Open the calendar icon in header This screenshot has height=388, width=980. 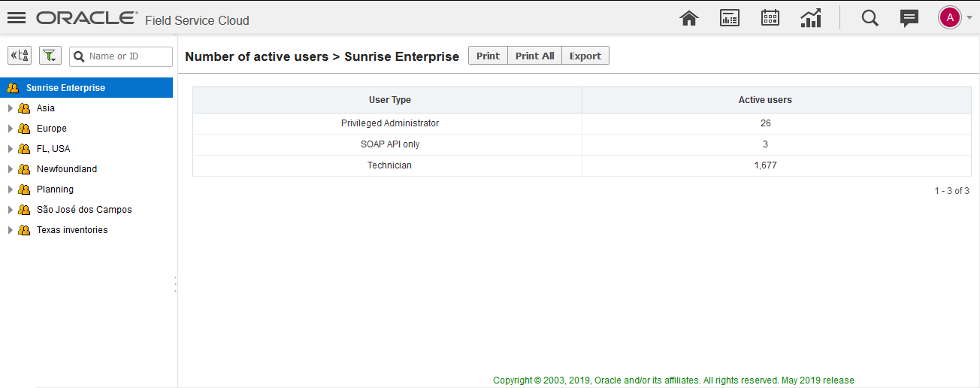(x=770, y=18)
